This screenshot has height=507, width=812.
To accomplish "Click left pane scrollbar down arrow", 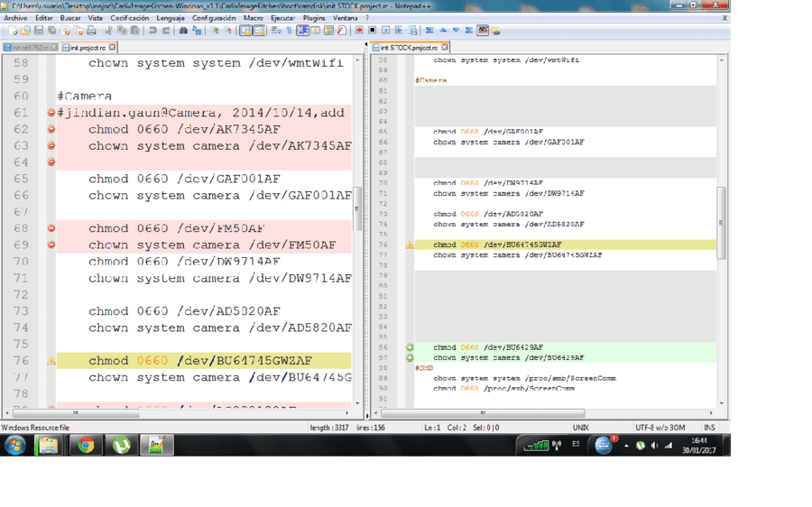I will tap(357, 403).
